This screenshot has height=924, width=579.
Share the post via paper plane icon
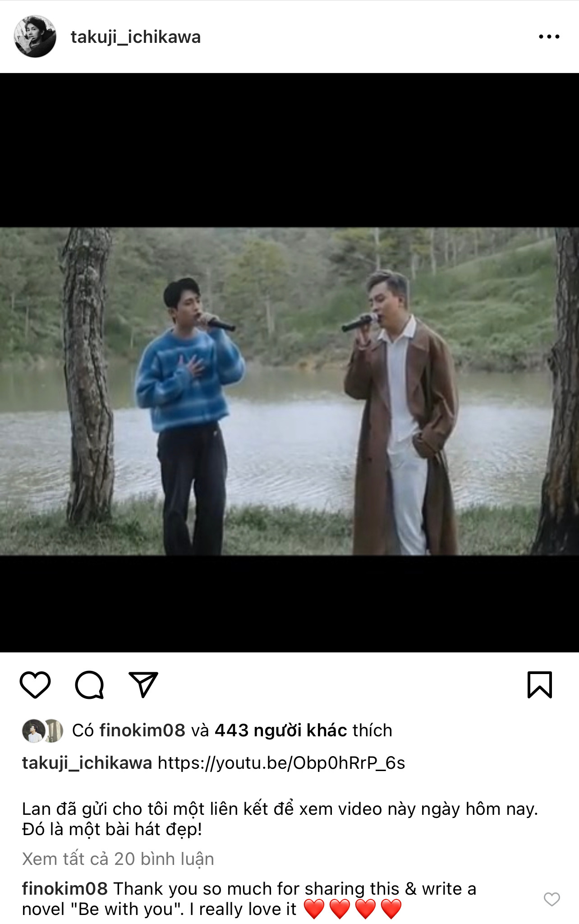(x=143, y=685)
